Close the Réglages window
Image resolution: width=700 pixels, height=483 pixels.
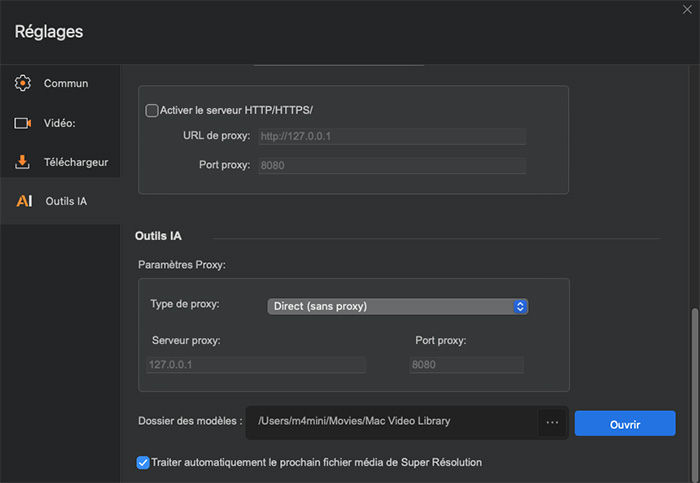[687, 9]
